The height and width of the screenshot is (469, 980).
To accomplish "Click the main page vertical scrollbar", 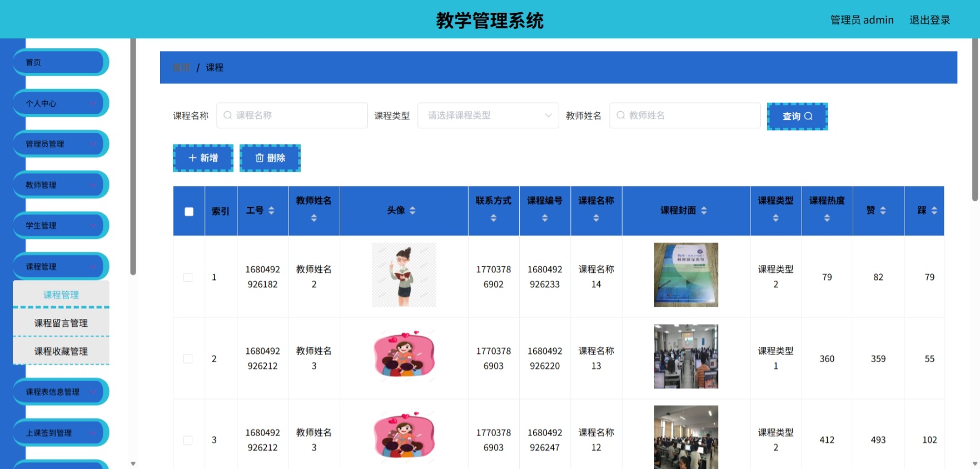I will [975, 119].
